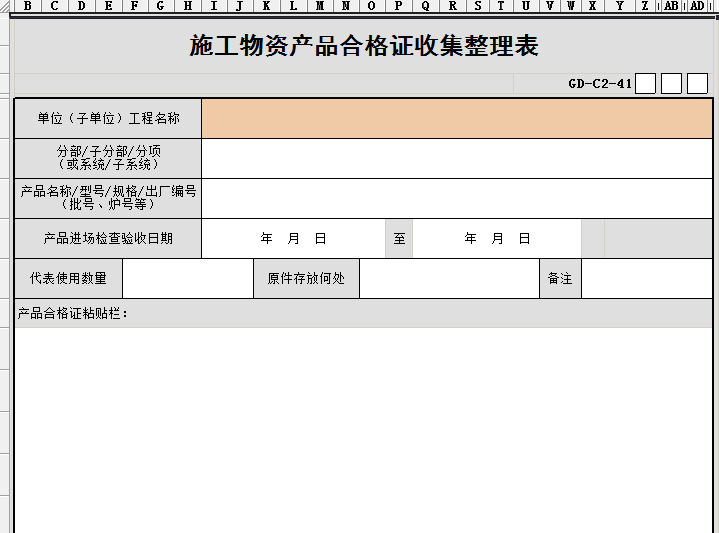Screen dimensions: 719x533
Task: Select column L header
Action: click(x=293, y=6)
